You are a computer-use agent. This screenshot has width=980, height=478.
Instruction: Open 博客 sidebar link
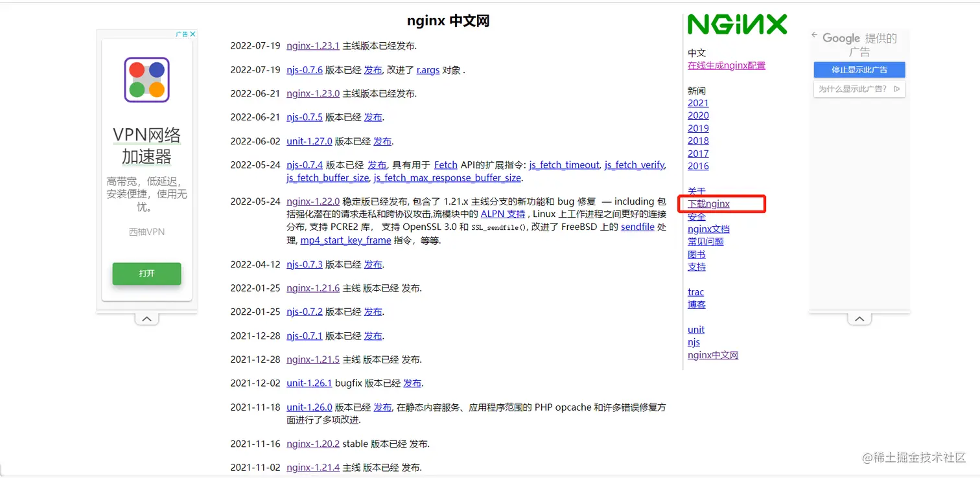pos(697,304)
